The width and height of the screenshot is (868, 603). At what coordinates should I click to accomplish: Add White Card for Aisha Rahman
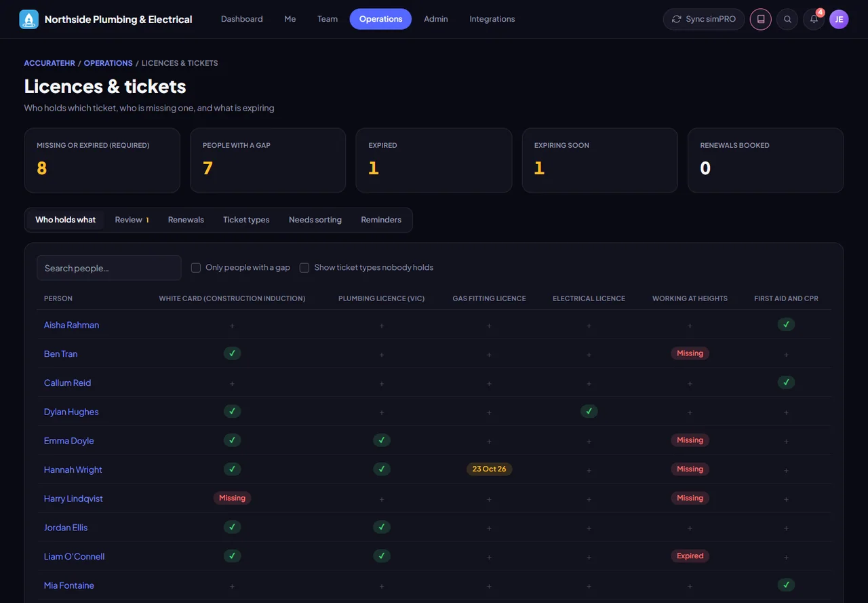pyautogui.click(x=232, y=326)
